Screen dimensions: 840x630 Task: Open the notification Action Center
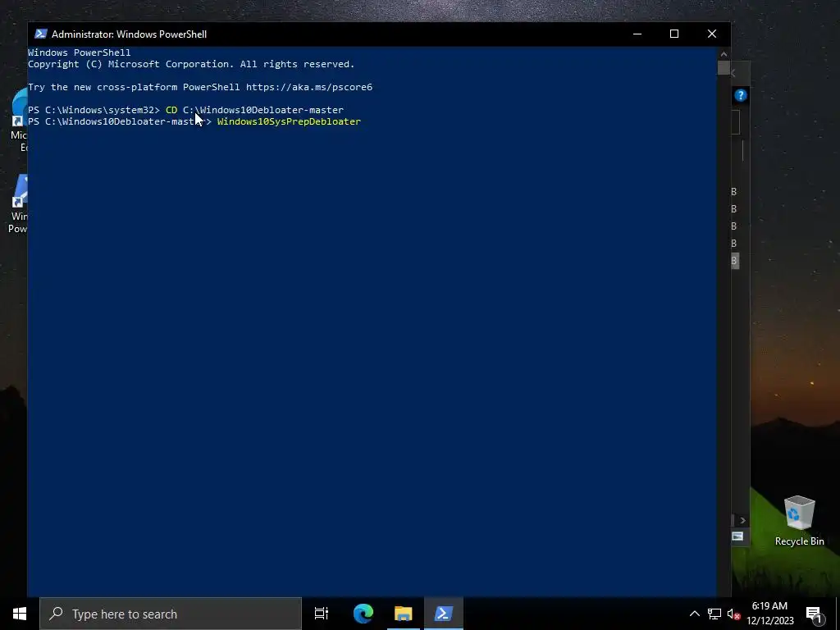click(x=814, y=614)
